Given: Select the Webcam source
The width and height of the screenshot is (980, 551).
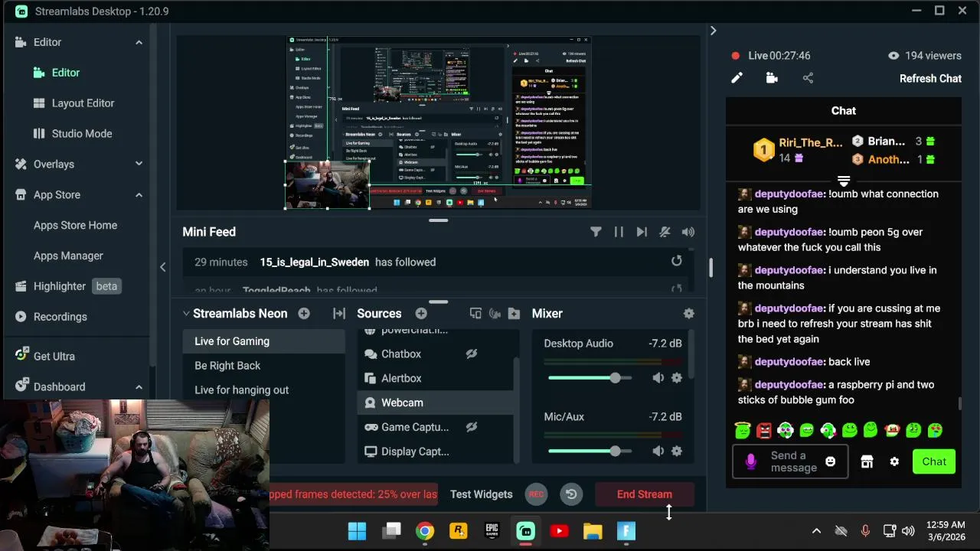Looking at the screenshot, I should (436, 403).
